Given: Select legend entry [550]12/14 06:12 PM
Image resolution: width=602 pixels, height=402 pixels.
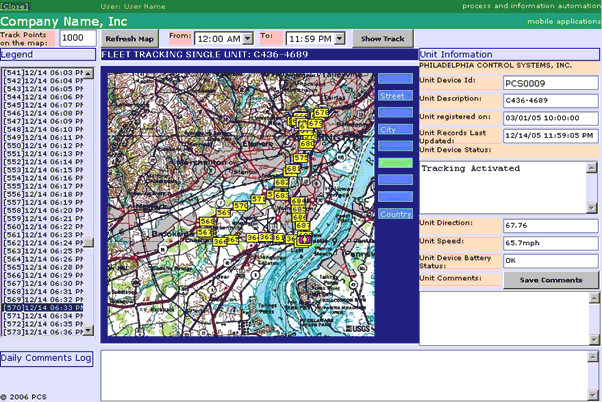Looking at the screenshot, I should pos(43,146).
